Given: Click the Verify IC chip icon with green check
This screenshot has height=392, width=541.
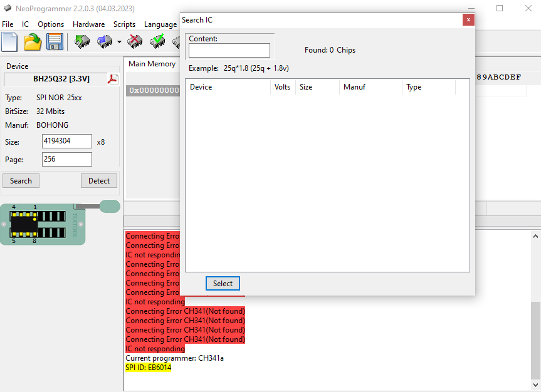Looking at the screenshot, I should tap(157, 41).
